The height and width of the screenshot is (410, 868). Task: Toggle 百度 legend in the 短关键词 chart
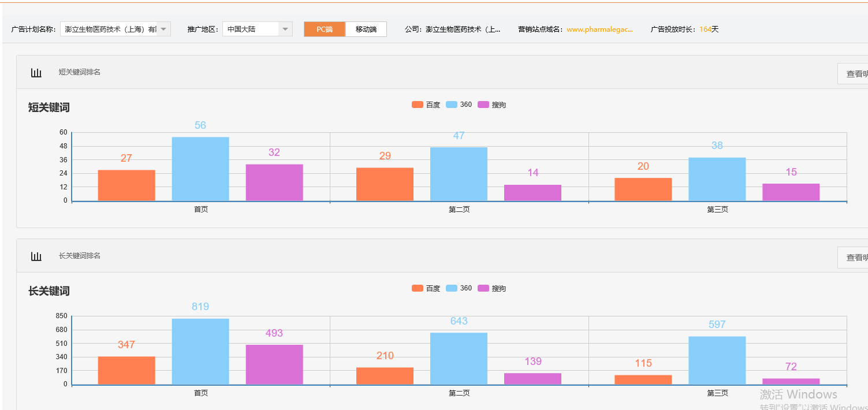pos(426,105)
